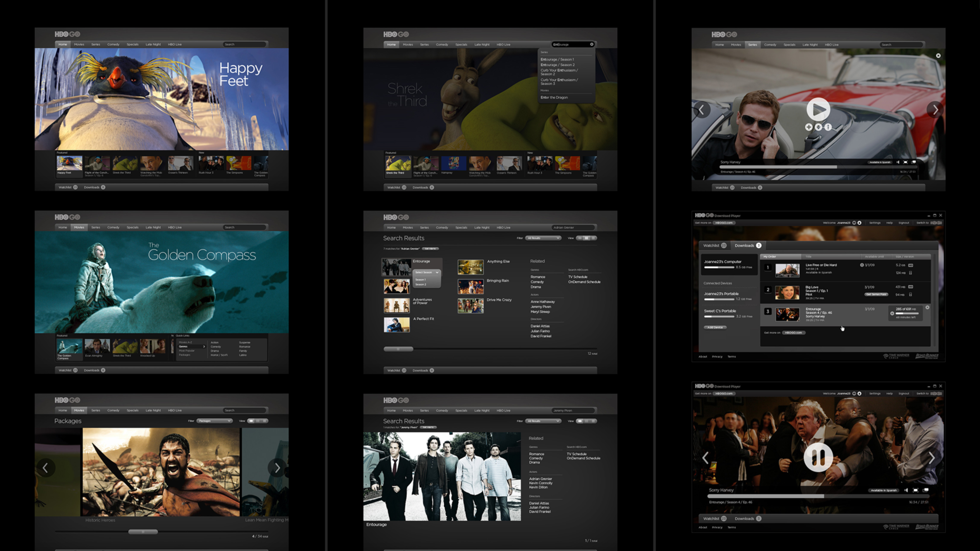This screenshot has width=980, height=551.
Task: Switch to carousel view on the Packages screen
Action: pos(251,421)
